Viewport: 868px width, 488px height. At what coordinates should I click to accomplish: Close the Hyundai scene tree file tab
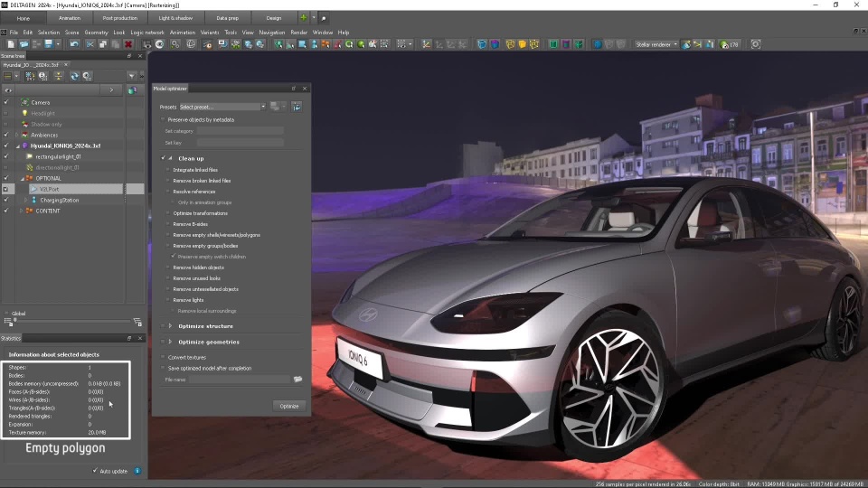66,65
